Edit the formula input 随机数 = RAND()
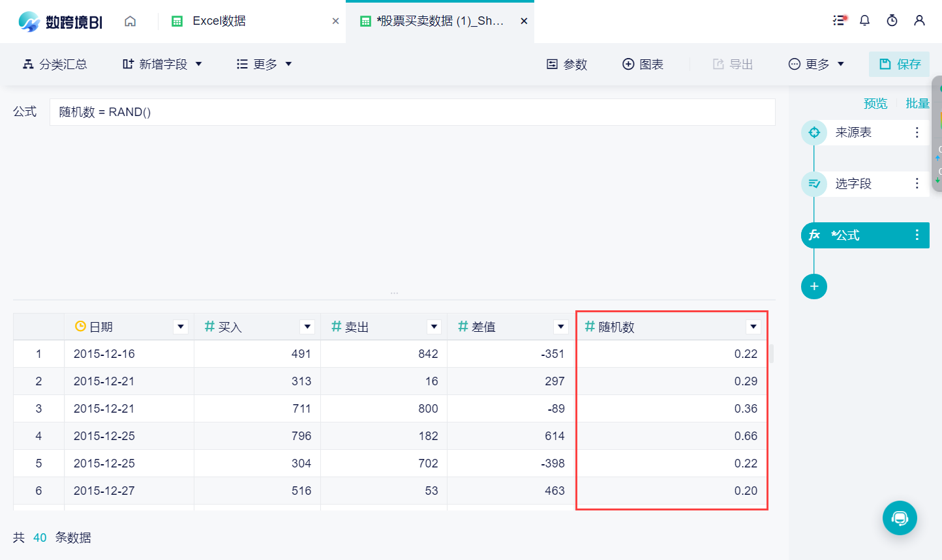Viewport: 942px width, 560px height. click(x=412, y=112)
